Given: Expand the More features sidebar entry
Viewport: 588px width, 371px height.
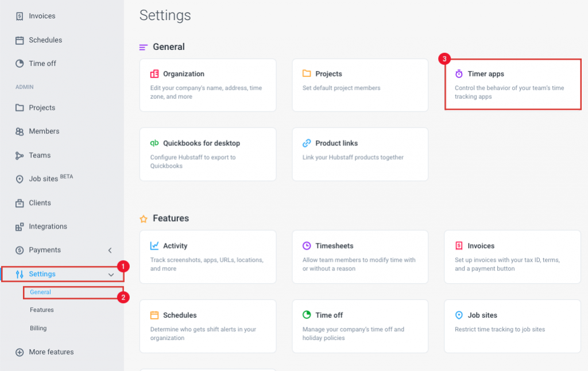Looking at the screenshot, I should pos(51,352).
